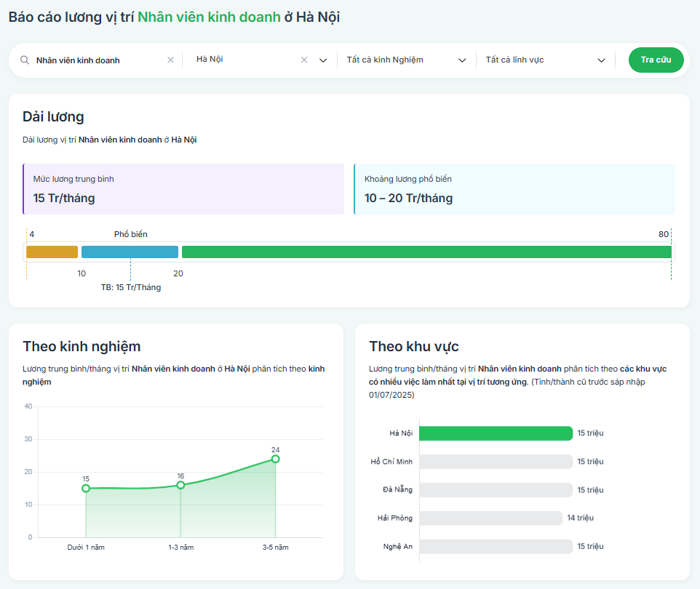
Task: Click the Mức lương trung bình card
Action: tap(183, 189)
